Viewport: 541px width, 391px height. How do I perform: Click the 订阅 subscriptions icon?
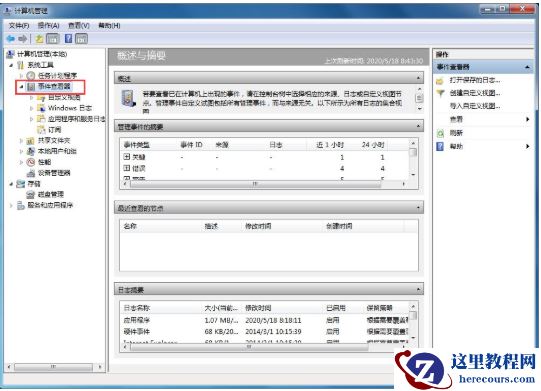(41, 130)
